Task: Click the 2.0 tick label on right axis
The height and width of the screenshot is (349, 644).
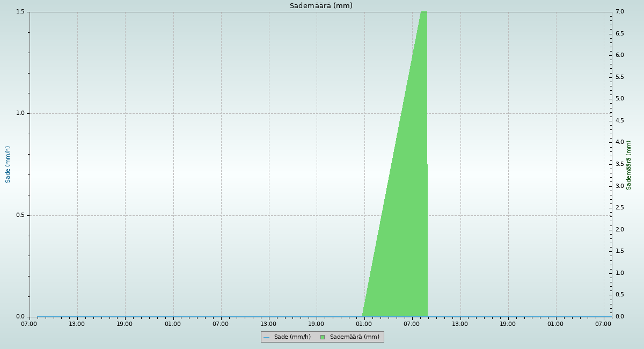Action: [619, 229]
